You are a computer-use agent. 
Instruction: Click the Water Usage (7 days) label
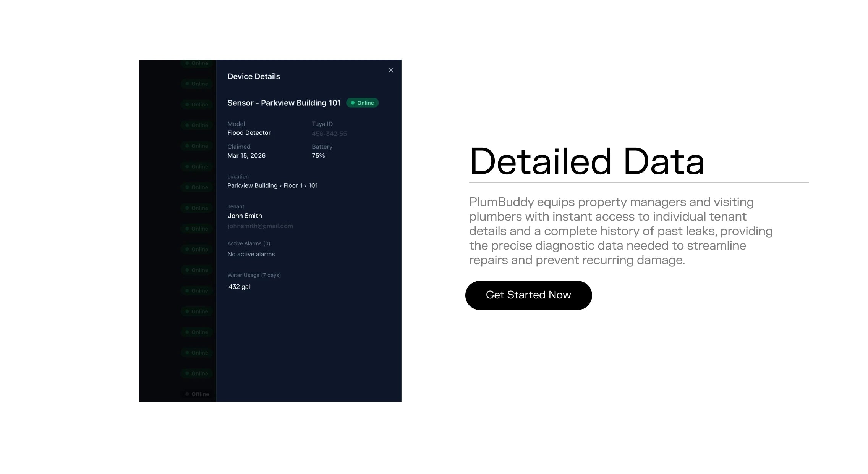click(x=254, y=275)
